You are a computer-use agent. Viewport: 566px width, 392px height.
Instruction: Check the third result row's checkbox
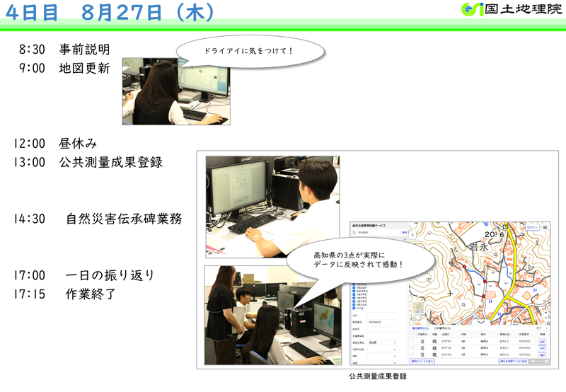pyautogui.click(x=412, y=354)
